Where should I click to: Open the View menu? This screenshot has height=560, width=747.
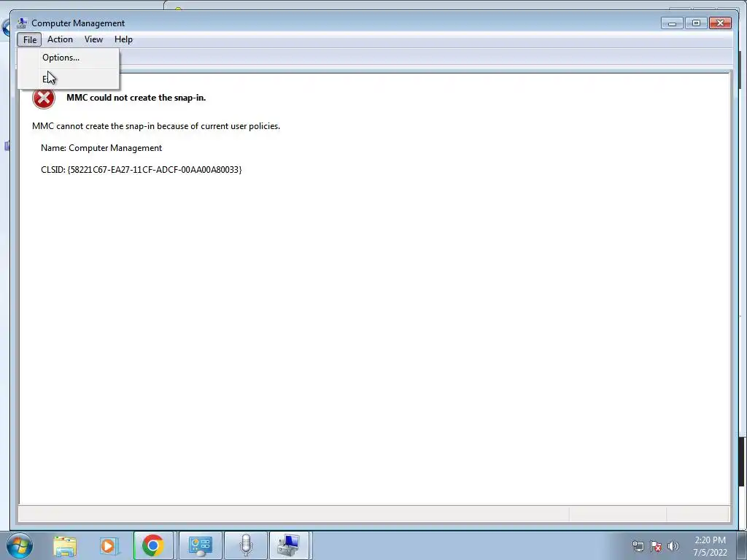click(93, 39)
